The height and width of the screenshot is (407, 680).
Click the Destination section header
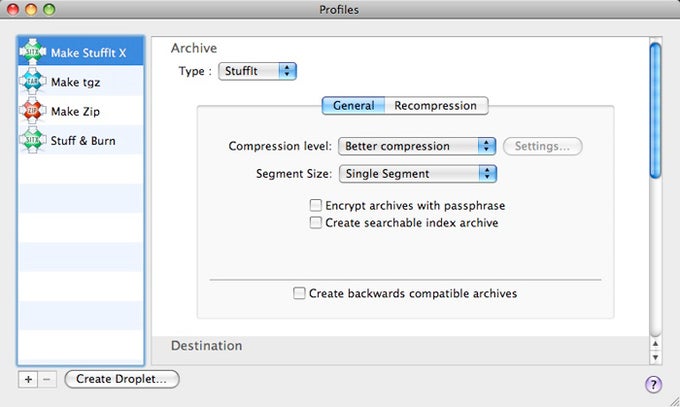(206, 345)
